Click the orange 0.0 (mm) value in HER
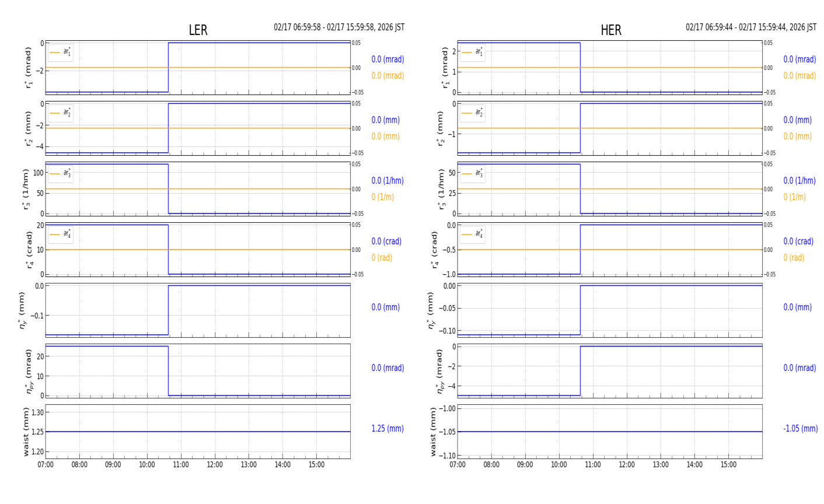This screenshot has width=824, height=504. (x=797, y=136)
